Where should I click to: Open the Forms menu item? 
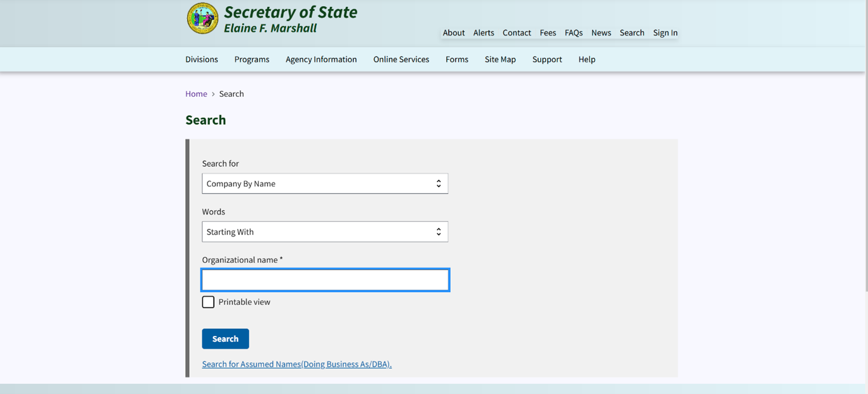pos(457,59)
